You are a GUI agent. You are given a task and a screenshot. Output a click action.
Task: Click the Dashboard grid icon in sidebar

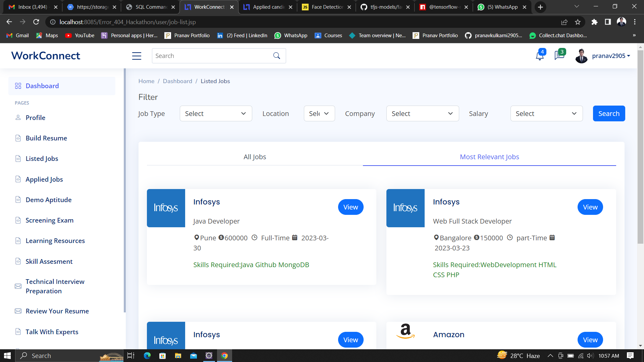[x=18, y=86]
